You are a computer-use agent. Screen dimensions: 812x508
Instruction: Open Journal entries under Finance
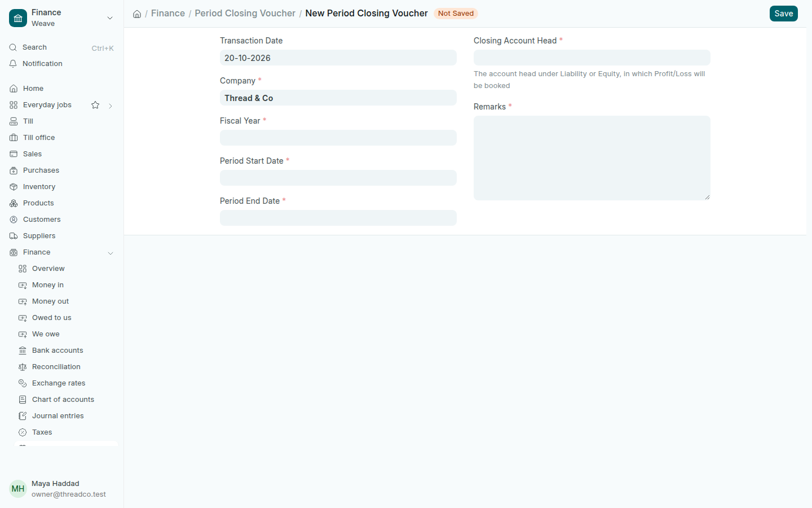[x=66, y=416]
